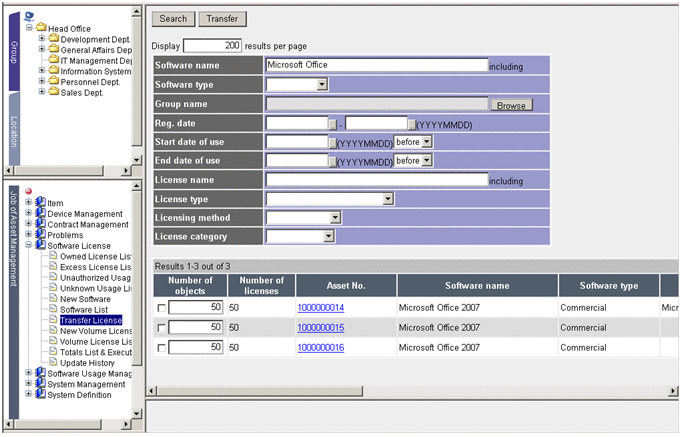Expand the Contract Management tree node
This screenshot has width=683, height=437.
(x=29, y=225)
